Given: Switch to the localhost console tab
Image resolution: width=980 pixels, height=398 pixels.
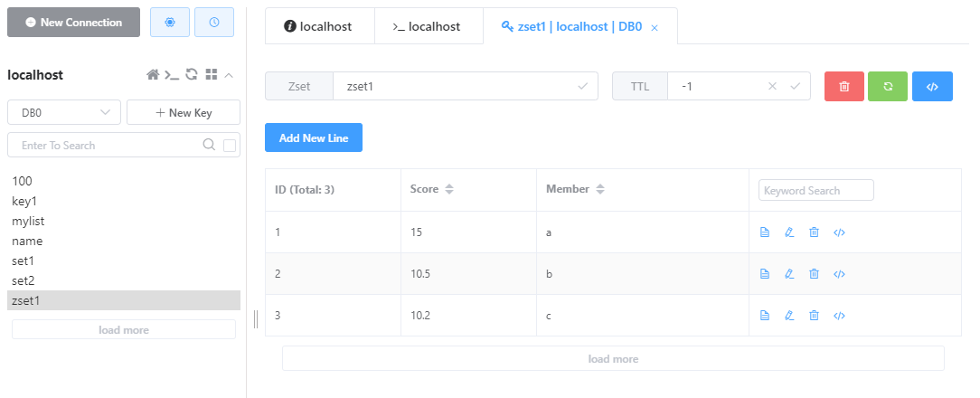Looking at the screenshot, I should click(x=427, y=26).
